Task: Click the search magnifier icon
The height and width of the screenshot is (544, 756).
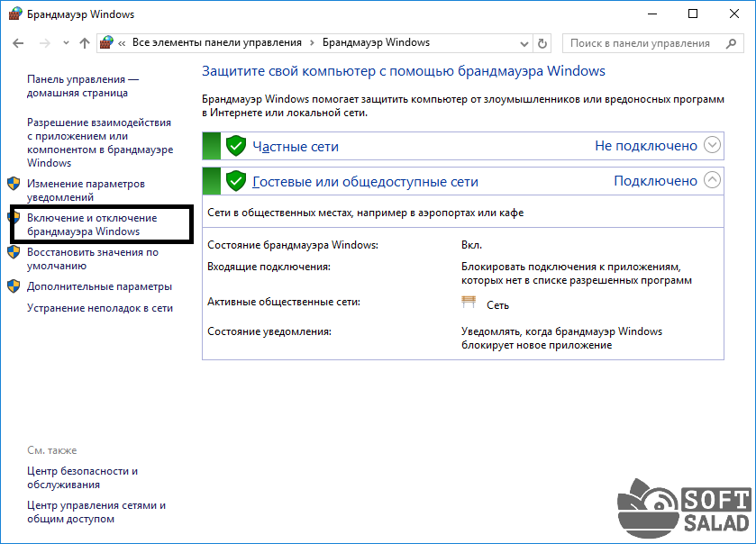Action: pos(731,43)
